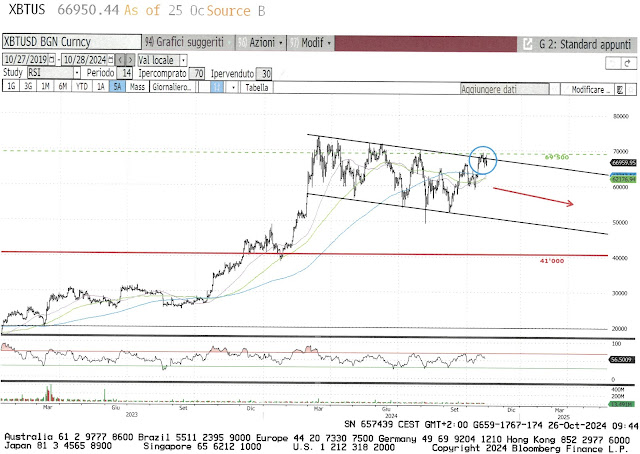Click the 69'500 green level label
This screenshot has width=640, height=454.
click(x=557, y=157)
